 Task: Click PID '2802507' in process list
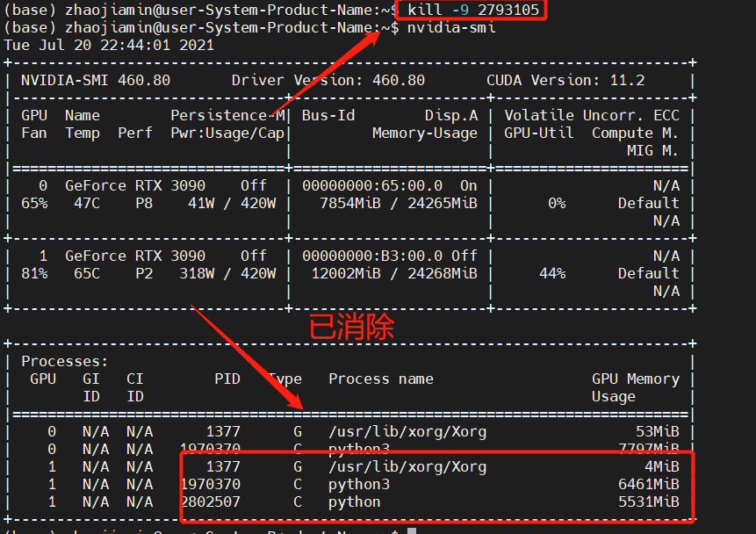210,502
